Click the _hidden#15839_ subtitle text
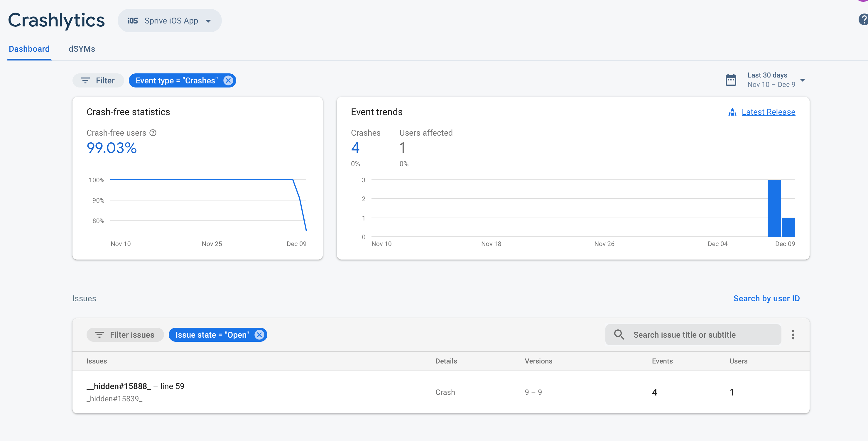The image size is (868, 441). point(114,399)
